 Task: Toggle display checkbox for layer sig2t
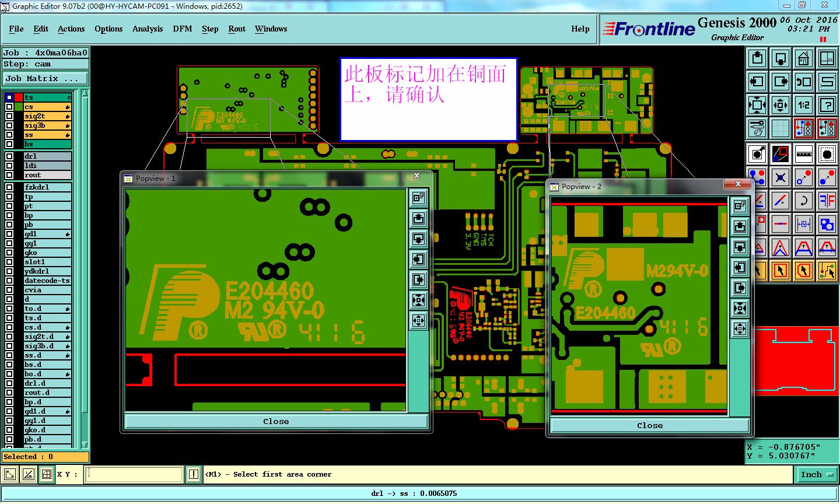[9, 116]
